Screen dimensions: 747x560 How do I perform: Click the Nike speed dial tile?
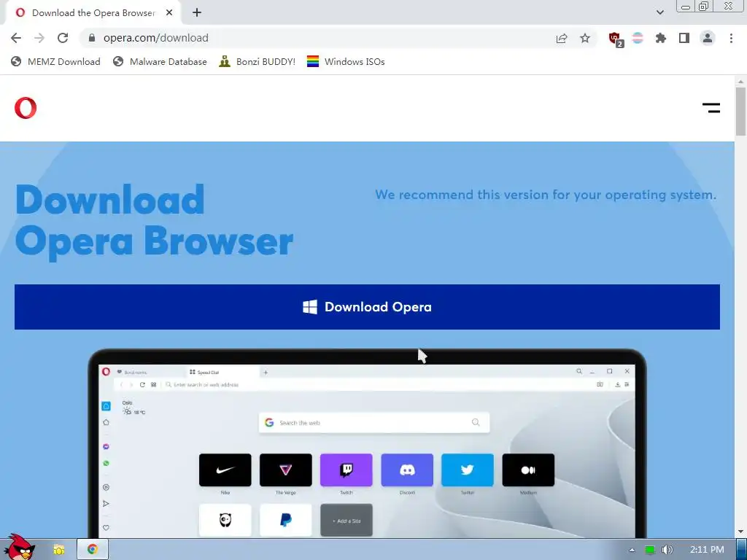pos(225,470)
